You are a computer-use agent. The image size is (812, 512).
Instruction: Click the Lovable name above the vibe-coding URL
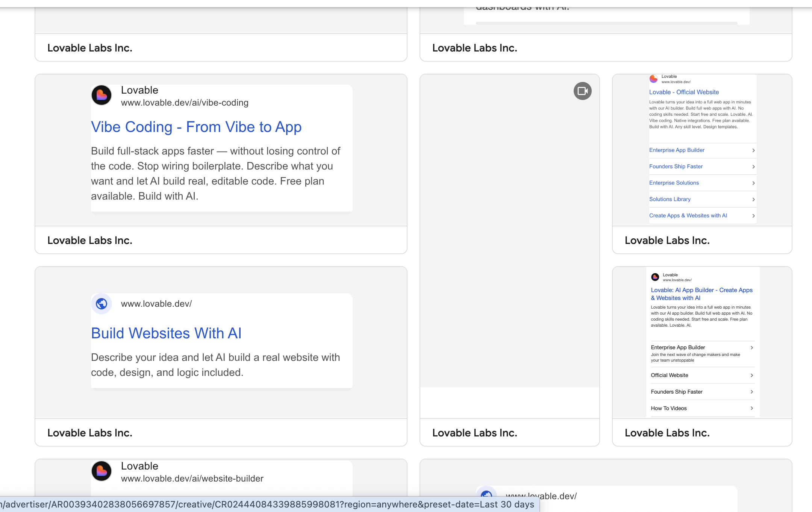(139, 90)
